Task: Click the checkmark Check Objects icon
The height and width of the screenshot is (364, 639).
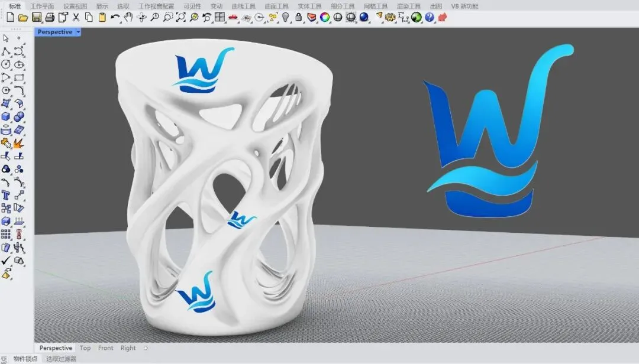Action: [x=6, y=260]
